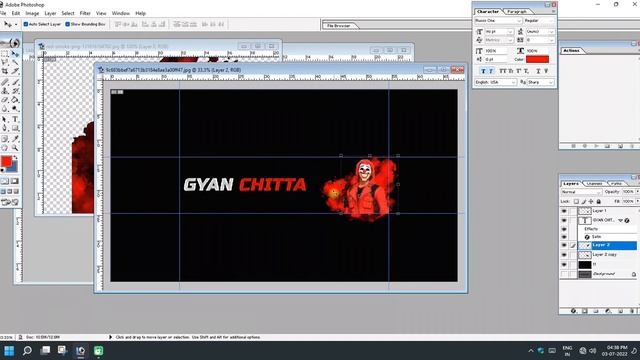Select the Type tool in the toolbox
640x360 pixels.
pyautogui.click(x=15, y=119)
